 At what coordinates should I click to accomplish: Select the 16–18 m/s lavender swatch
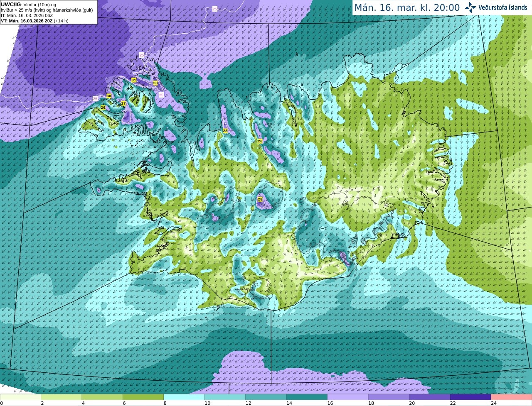coord(348,397)
